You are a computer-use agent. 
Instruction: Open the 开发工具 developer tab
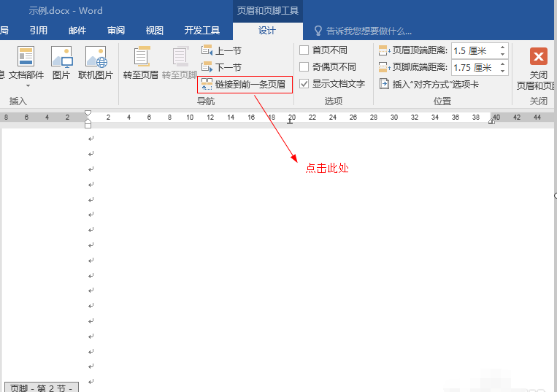[202, 31]
